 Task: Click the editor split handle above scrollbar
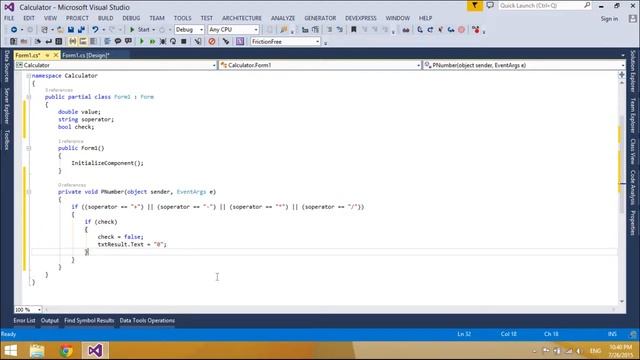tap(622, 75)
